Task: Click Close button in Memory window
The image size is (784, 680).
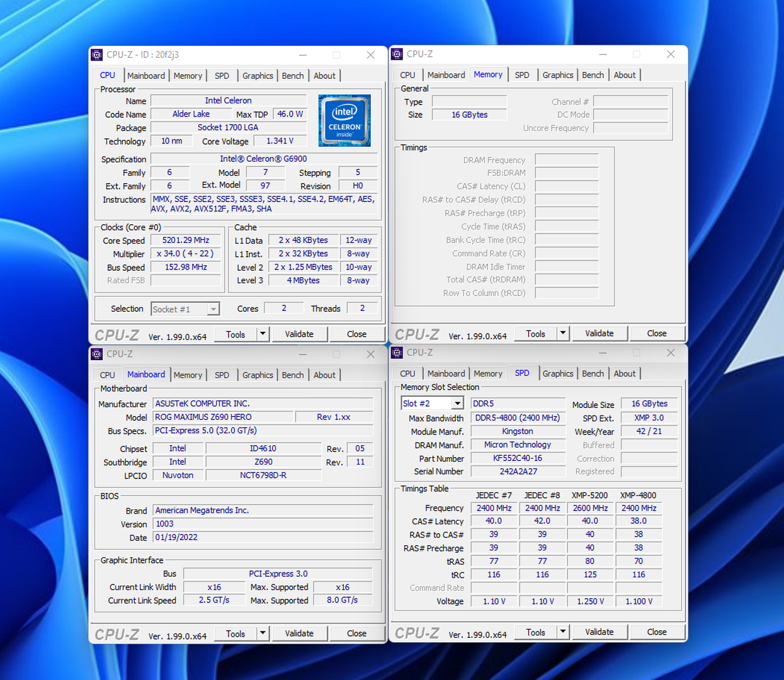Action: point(657,333)
